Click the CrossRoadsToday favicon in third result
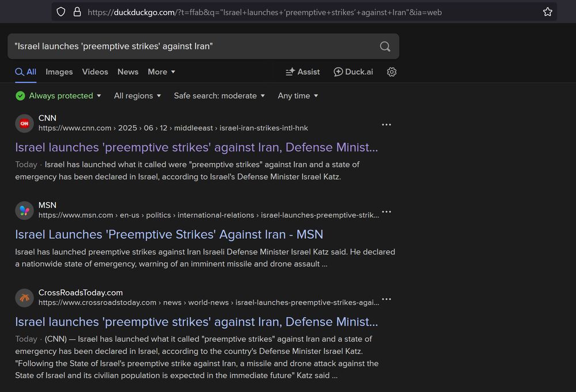The height and width of the screenshot is (392, 576). [x=24, y=298]
